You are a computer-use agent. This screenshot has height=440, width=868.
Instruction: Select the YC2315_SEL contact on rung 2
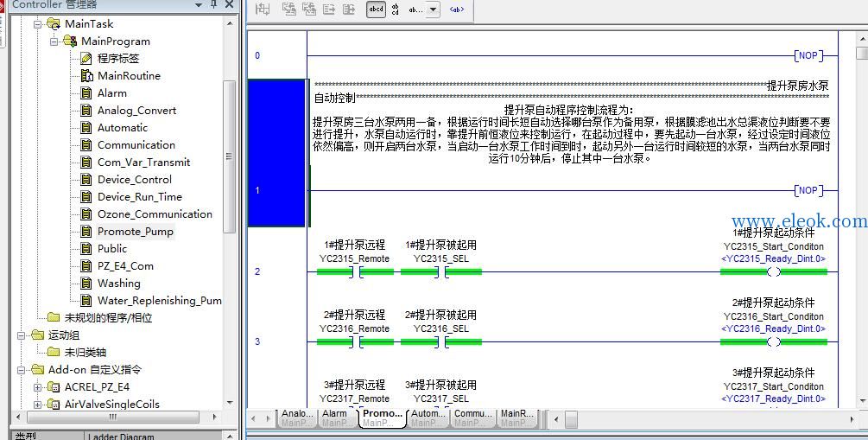441,271
